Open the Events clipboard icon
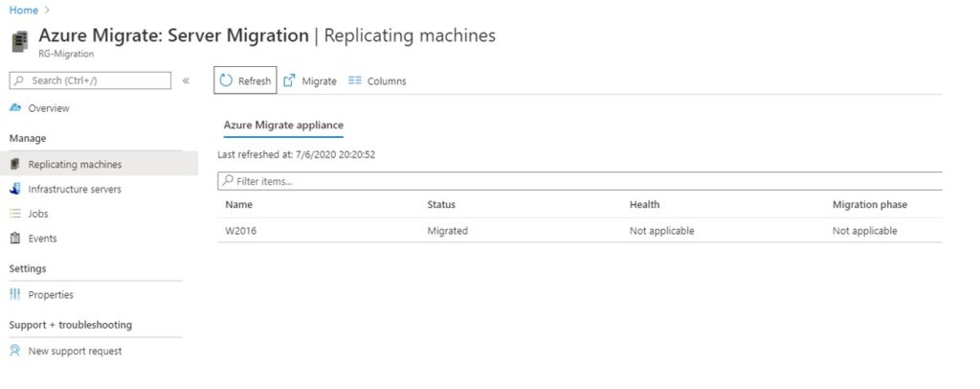980x389 pixels. 15,239
